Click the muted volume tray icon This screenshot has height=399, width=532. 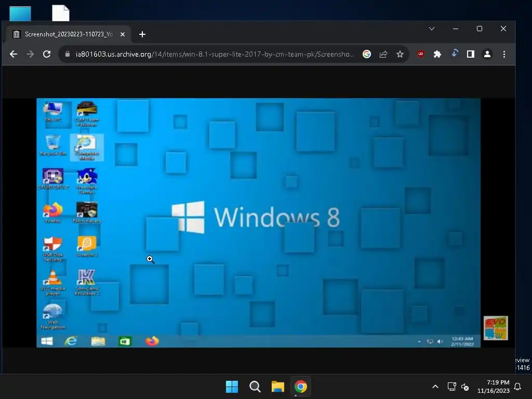pos(465,387)
